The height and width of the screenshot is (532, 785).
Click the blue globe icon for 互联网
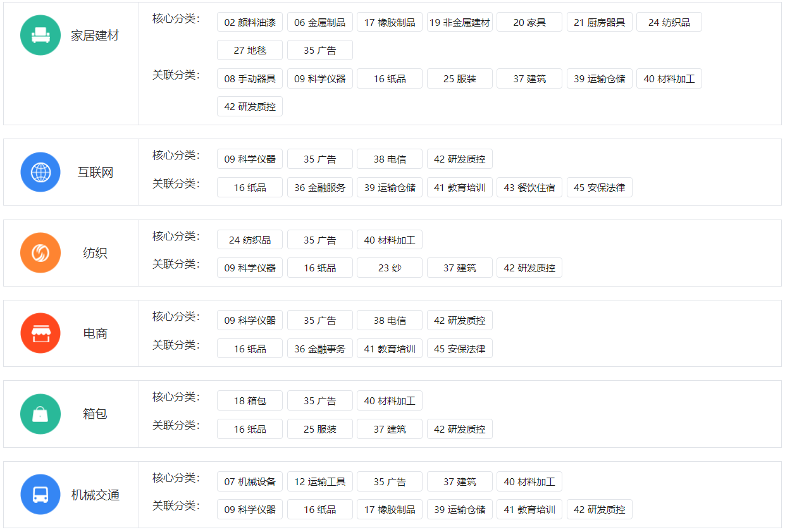(40, 172)
